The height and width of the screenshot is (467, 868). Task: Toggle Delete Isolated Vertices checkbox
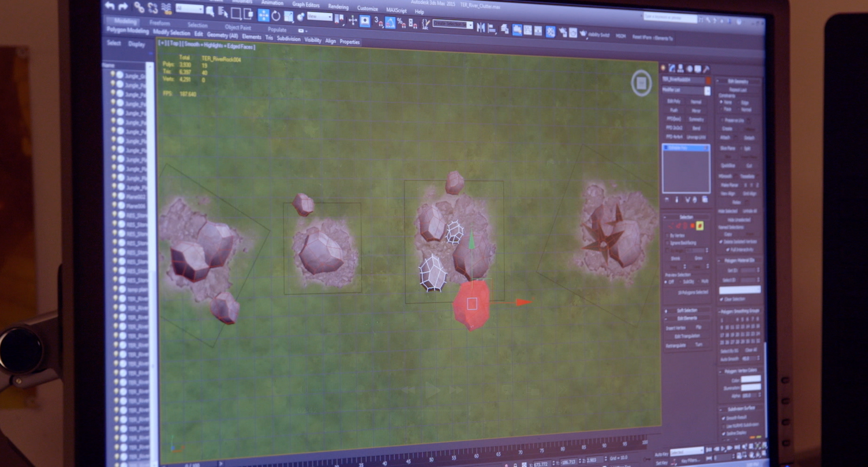(x=721, y=242)
